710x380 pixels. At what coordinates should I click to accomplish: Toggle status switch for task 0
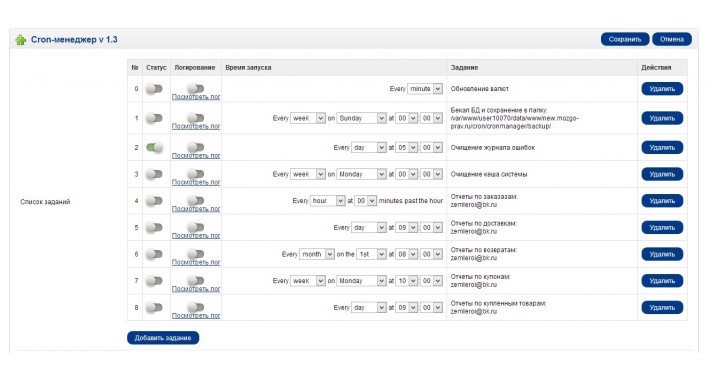(154, 89)
